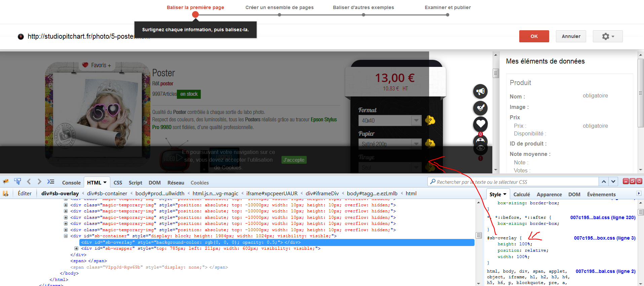This screenshot has height=286, width=644.
Task: Expand the div#sb-wrapper node
Action: (76, 248)
